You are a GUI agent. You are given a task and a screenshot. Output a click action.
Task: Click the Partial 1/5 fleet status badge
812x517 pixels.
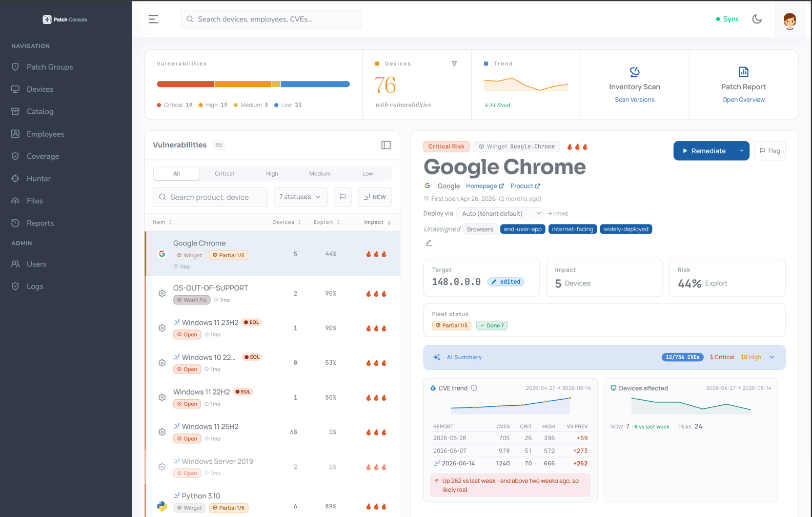tap(452, 325)
